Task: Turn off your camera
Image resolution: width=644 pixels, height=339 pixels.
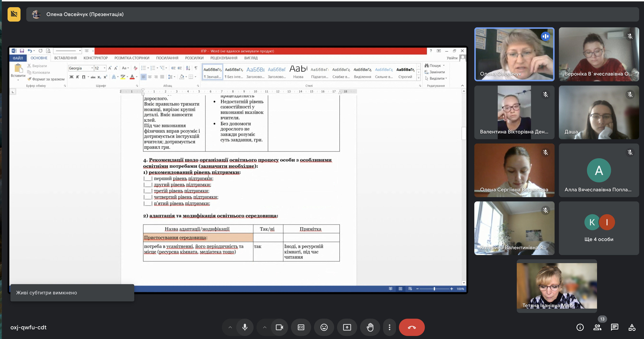Action: coord(279,327)
